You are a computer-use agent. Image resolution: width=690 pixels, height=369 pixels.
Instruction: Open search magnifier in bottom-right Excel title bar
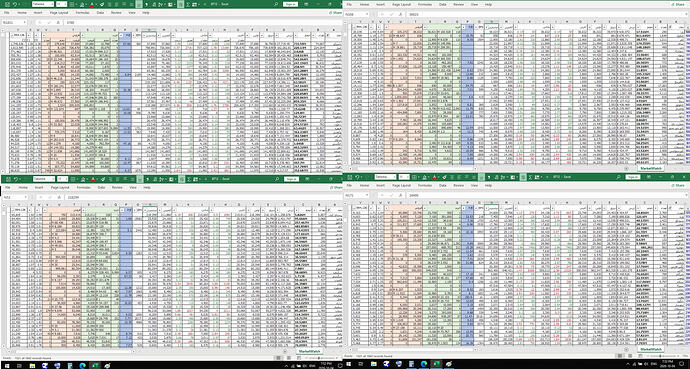[618, 177]
